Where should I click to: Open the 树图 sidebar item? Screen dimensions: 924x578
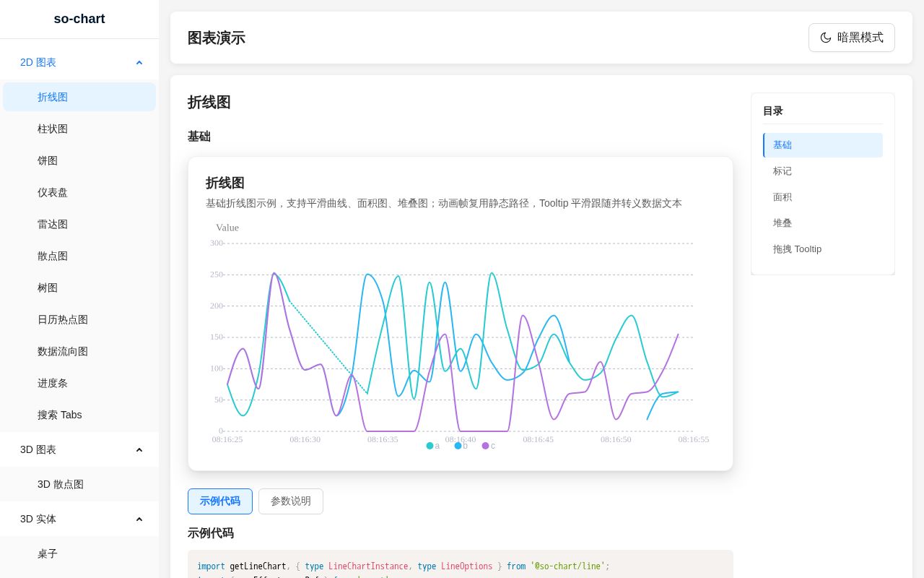click(79, 288)
